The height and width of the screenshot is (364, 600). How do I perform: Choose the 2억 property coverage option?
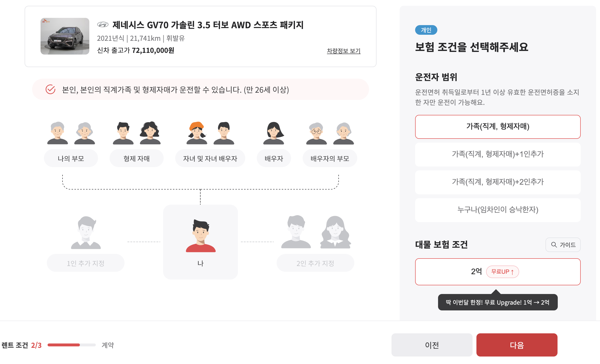(x=497, y=272)
